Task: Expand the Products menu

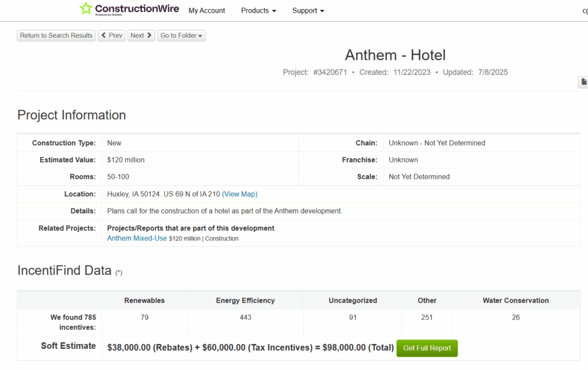Action: click(x=258, y=10)
